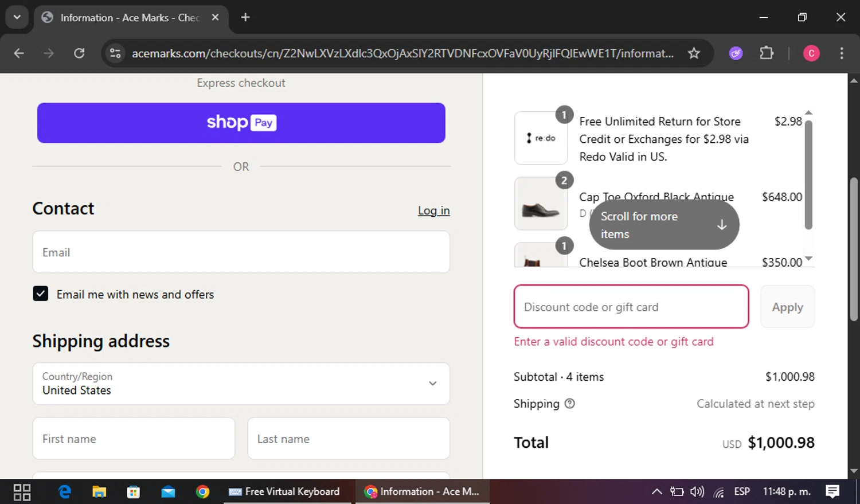The width and height of the screenshot is (860, 504).
Task: Open the Wi-Fi network tray icon
Action: 719,492
